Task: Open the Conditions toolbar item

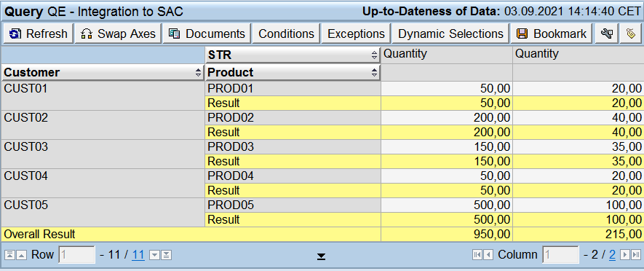Action: (x=286, y=34)
